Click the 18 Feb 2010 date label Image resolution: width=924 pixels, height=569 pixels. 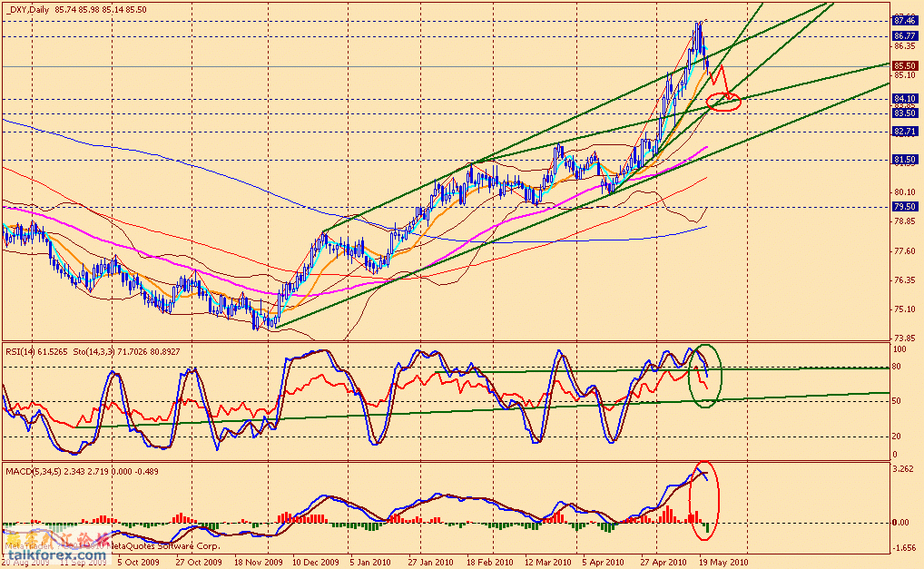(489, 562)
